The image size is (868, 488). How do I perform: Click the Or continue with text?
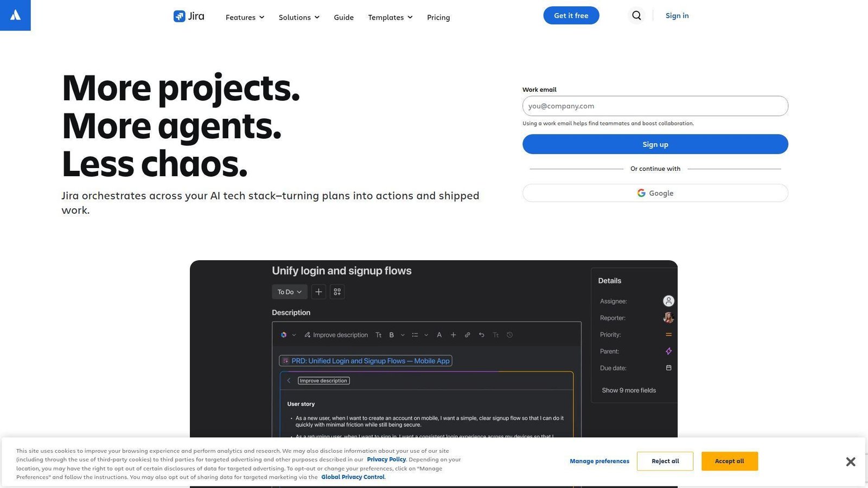(655, 169)
